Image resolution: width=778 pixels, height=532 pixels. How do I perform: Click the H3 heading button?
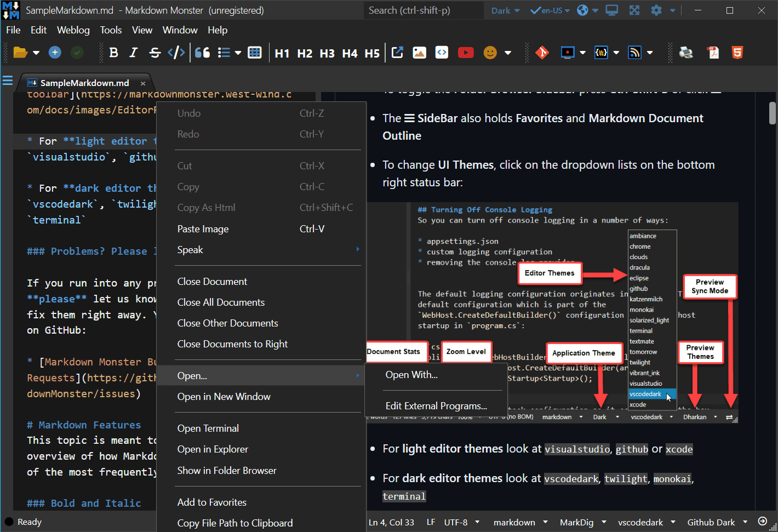tap(327, 53)
